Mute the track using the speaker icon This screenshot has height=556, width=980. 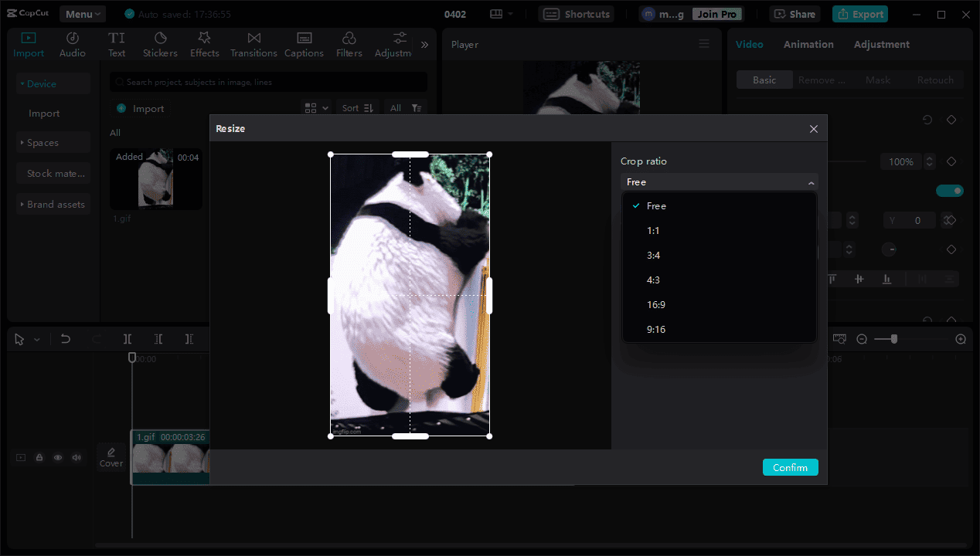(77, 457)
